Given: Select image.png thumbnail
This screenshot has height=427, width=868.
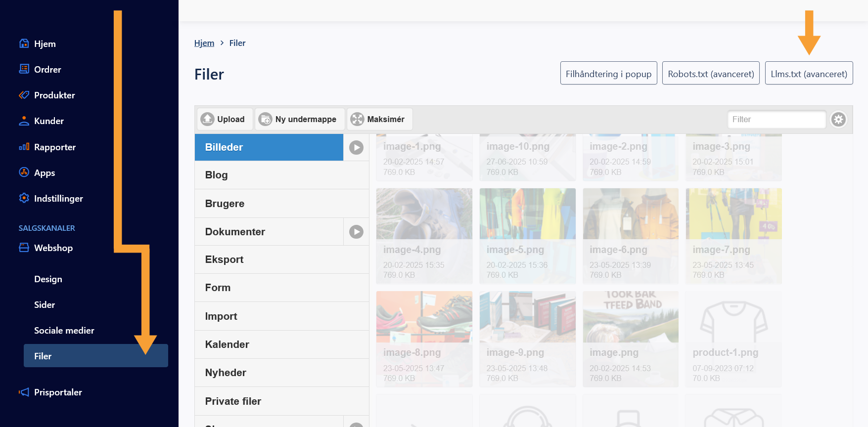Looking at the screenshot, I should (x=631, y=339).
